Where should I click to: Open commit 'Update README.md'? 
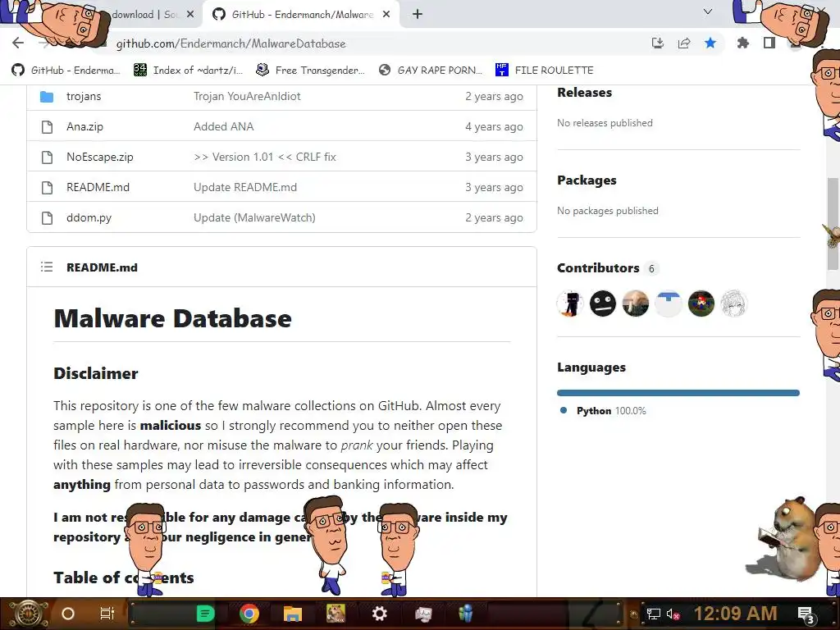(244, 188)
